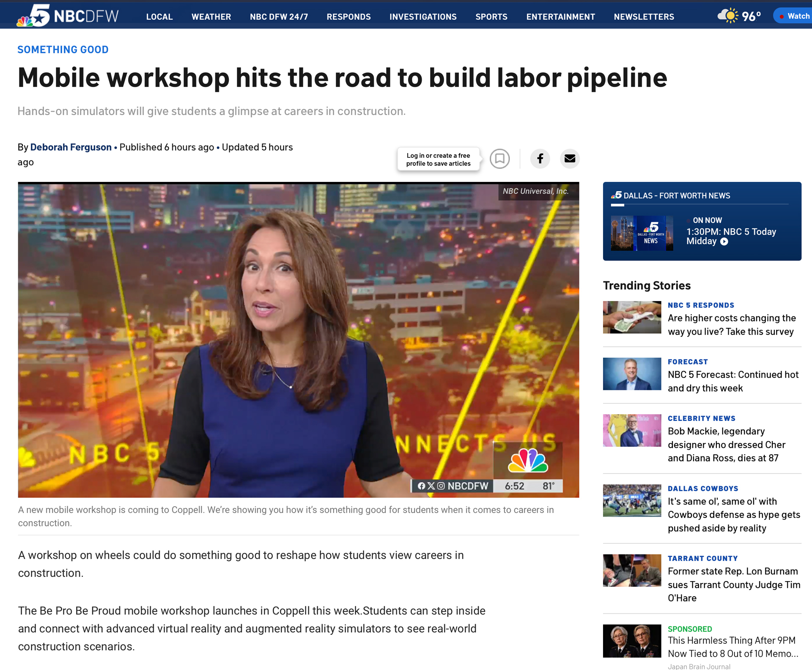Click the Watch live button

(x=793, y=16)
